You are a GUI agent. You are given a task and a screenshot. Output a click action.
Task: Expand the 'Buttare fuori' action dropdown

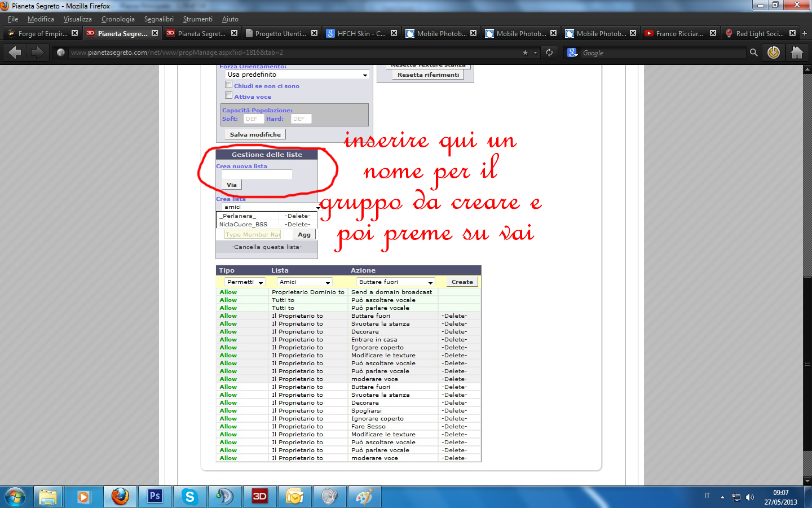[395, 282]
